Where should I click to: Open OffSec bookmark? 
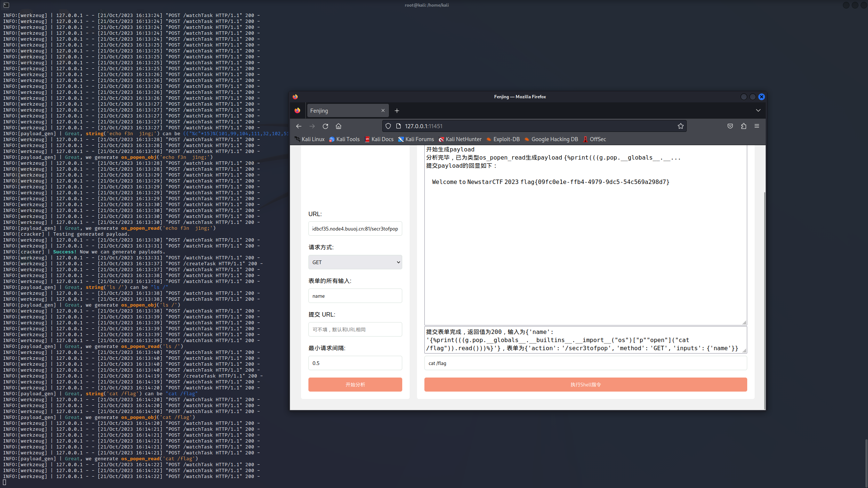(594, 139)
